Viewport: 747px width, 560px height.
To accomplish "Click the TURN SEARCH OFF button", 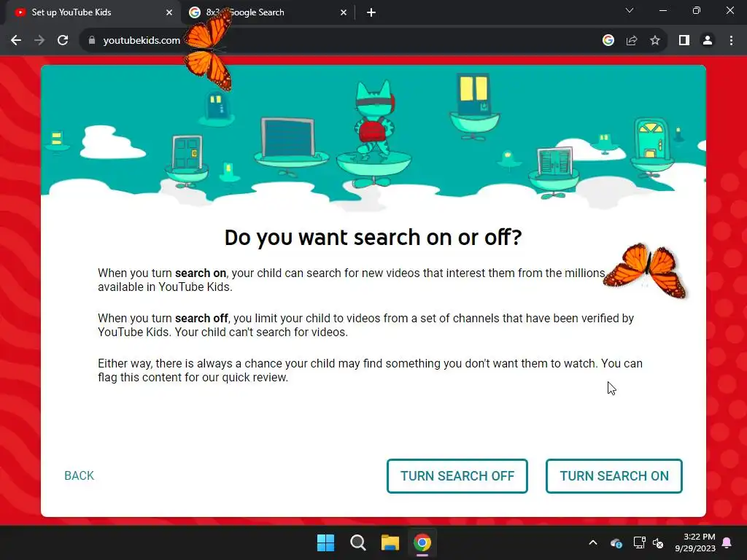I will click(457, 475).
